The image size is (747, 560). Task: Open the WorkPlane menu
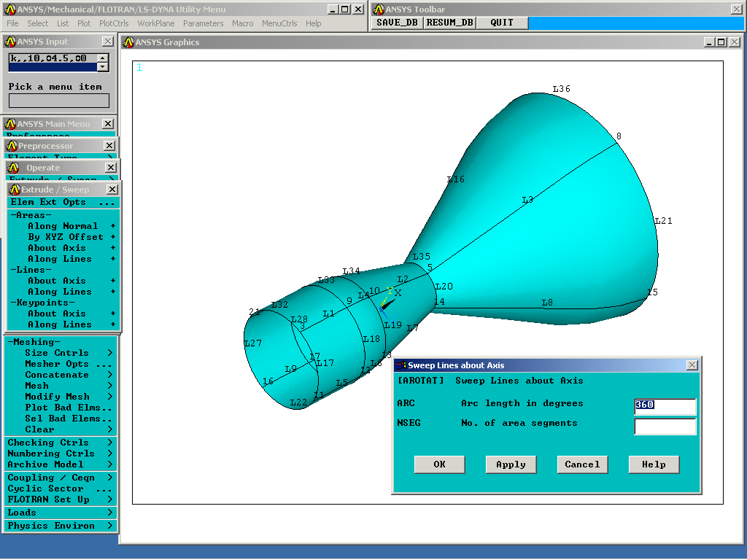point(156,23)
